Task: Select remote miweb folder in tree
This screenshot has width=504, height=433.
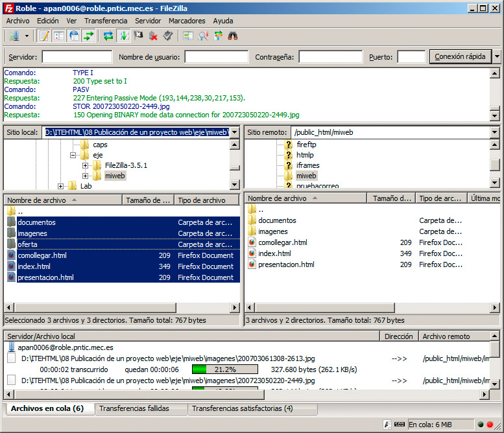Action: (306, 176)
